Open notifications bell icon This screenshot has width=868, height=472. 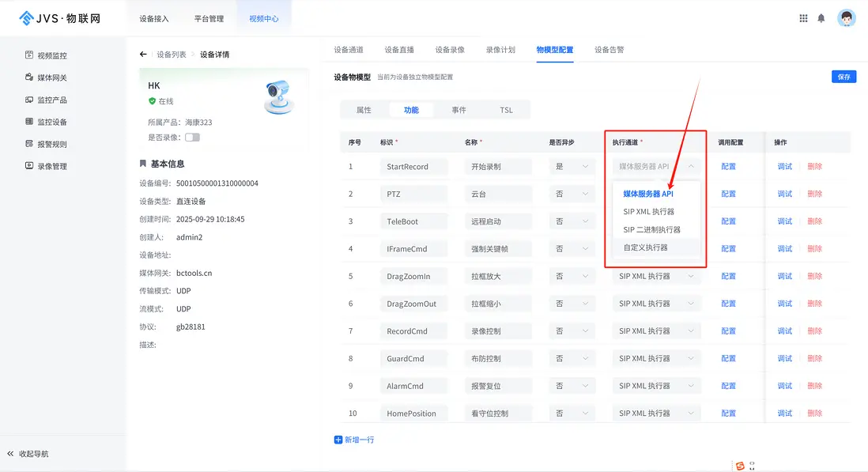click(x=821, y=18)
